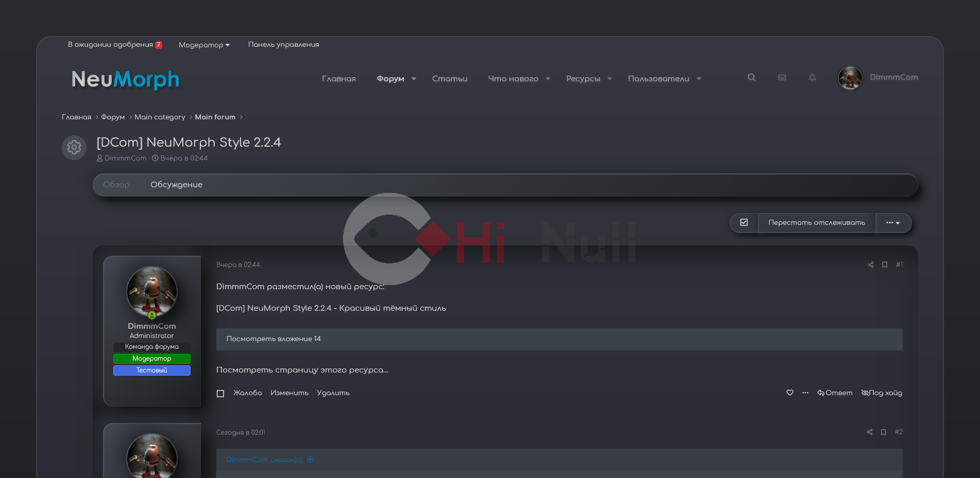Click DimmmCom сказал(а) quote header
Screen dimensions: 980x478
tap(265, 460)
